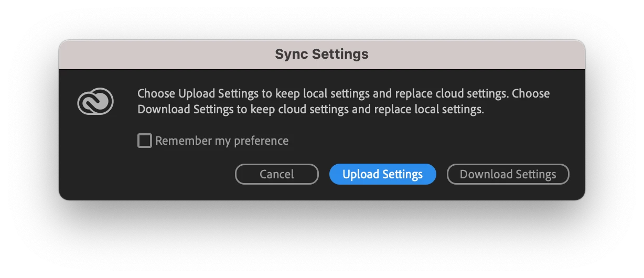Screen dimensions: 644x278
Task: Dismiss the sync dialog with Cancel
Action: pos(276,174)
